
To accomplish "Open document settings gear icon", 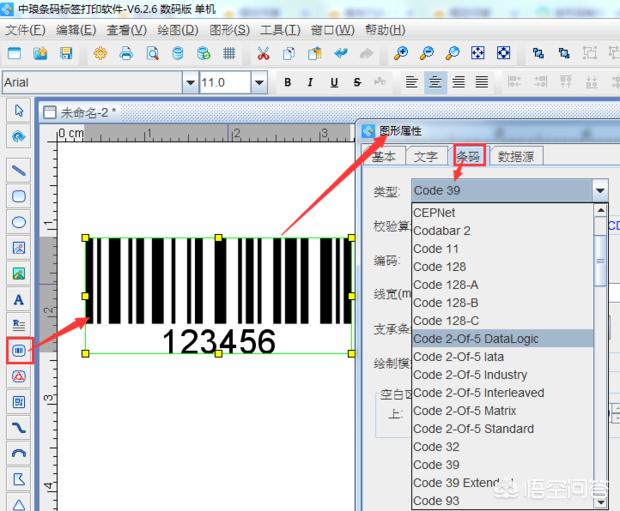I will (x=100, y=53).
